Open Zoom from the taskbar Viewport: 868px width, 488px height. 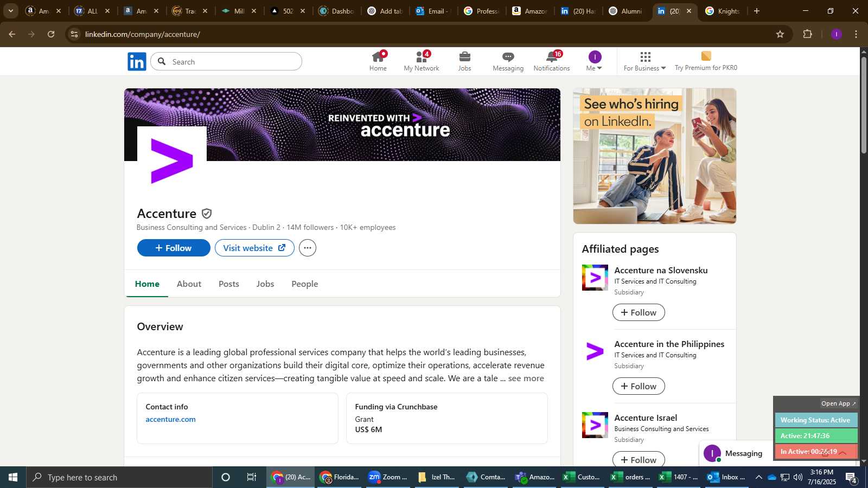tap(387, 477)
